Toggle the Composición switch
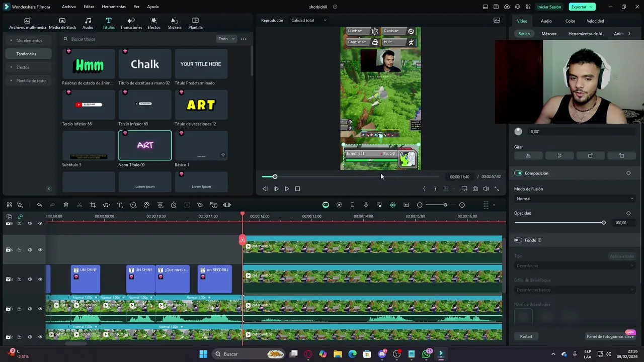Viewport: 644px width, 362px height. (518, 173)
